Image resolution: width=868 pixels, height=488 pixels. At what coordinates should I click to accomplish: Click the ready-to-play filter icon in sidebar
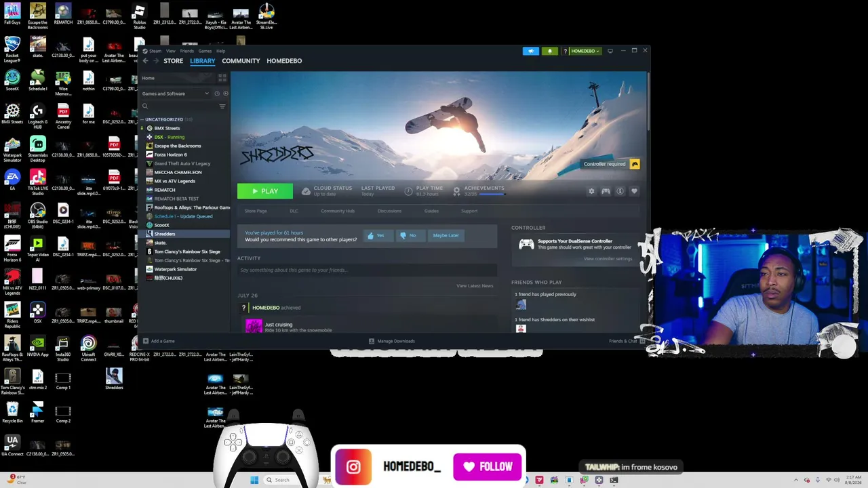point(225,94)
